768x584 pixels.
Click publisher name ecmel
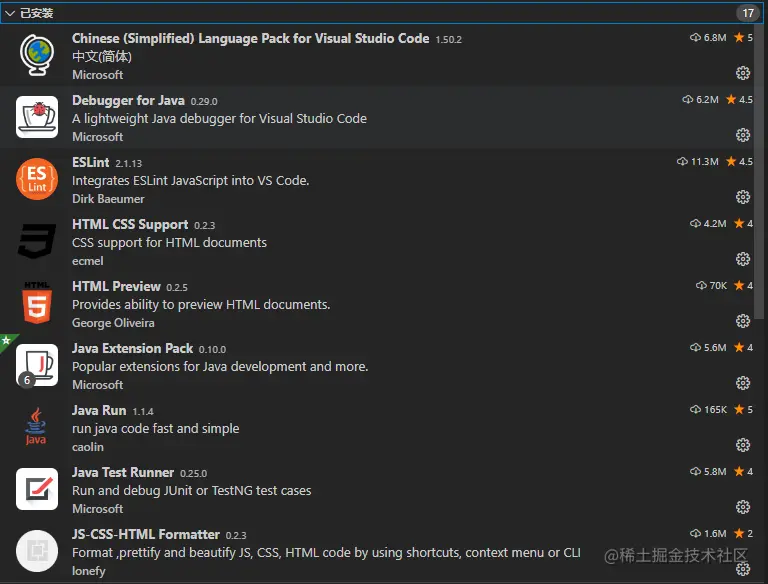88,261
